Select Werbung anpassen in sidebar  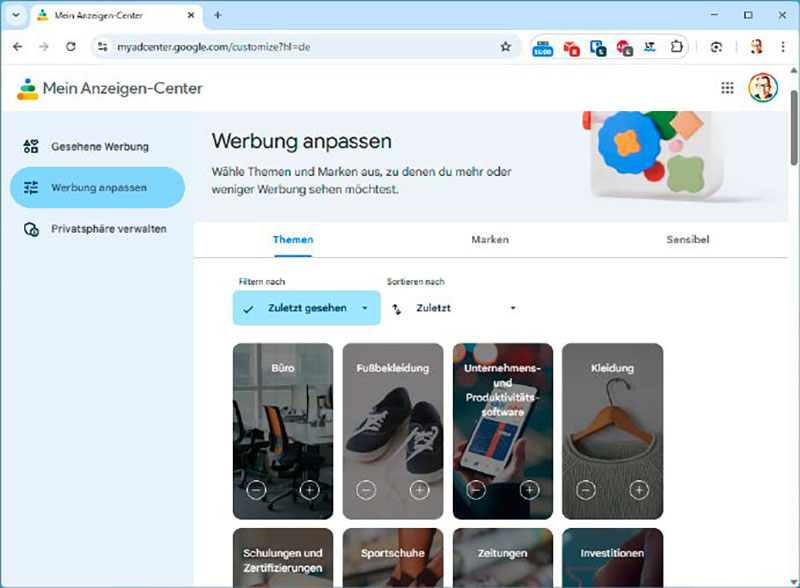click(x=97, y=187)
